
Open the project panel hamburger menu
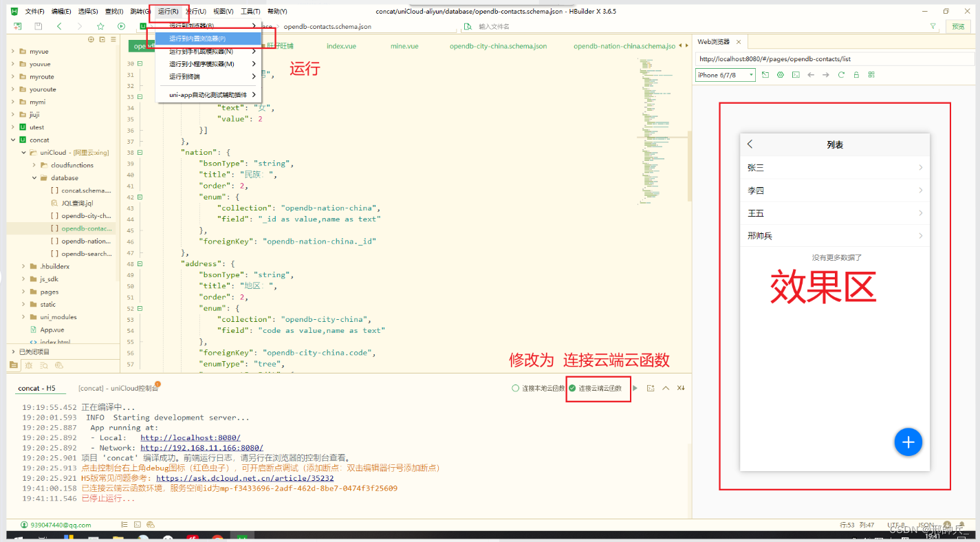click(x=113, y=39)
